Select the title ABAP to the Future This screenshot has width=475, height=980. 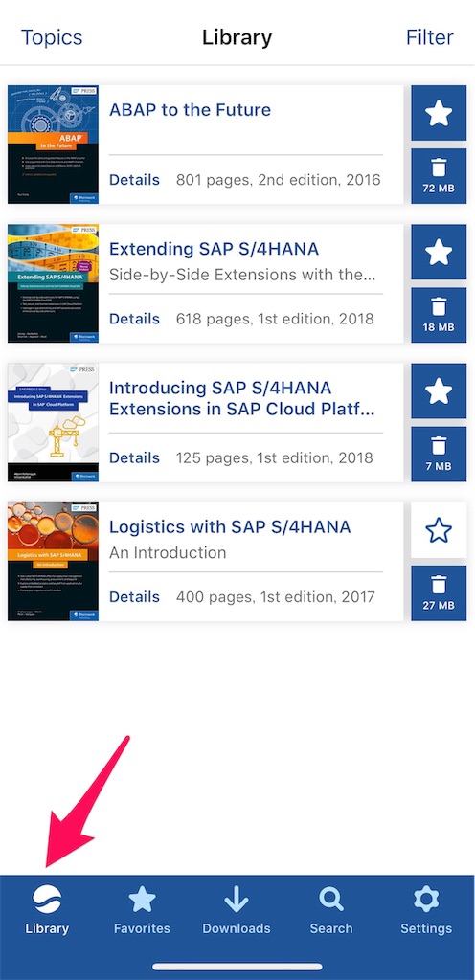tap(190, 110)
